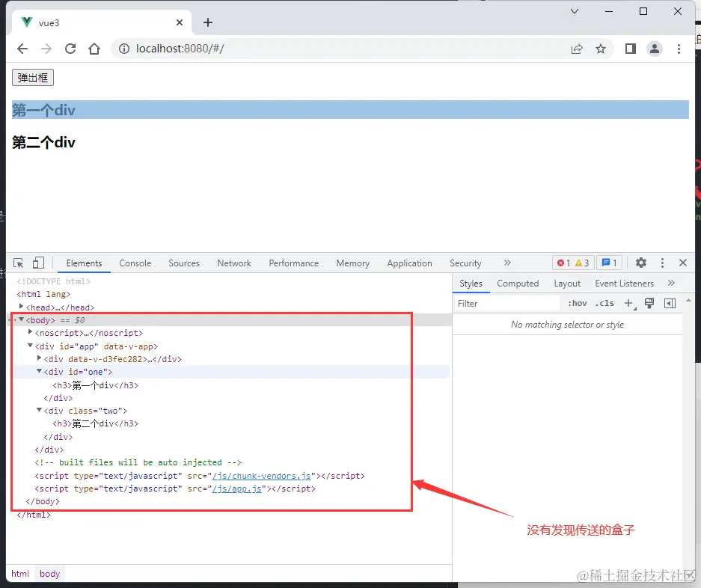Image resolution: width=701 pixels, height=588 pixels.
Task: Click the browser back arrow
Action: coord(22,49)
